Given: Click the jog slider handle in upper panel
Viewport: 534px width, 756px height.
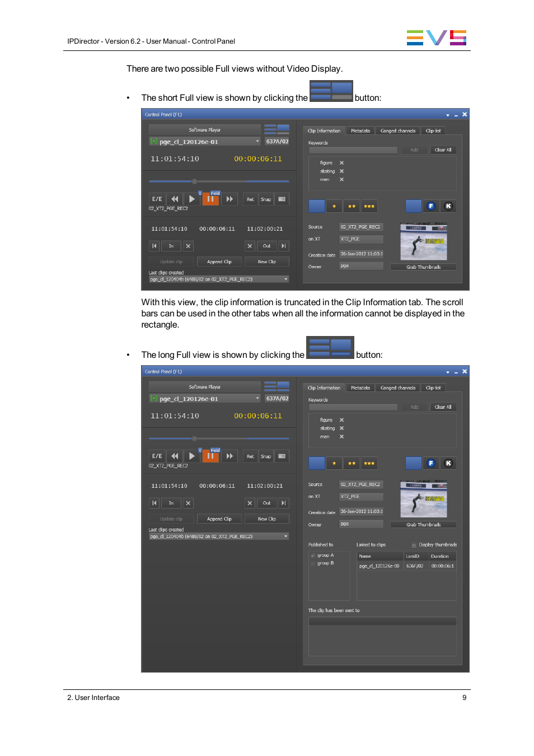Looking at the screenshot, I should coord(194,181).
